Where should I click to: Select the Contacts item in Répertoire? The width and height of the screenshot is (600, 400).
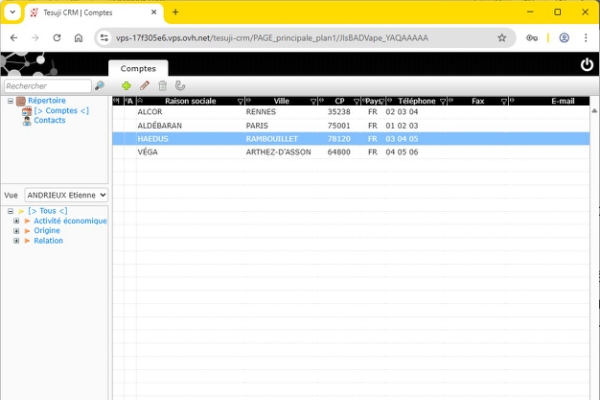(x=50, y=120)
